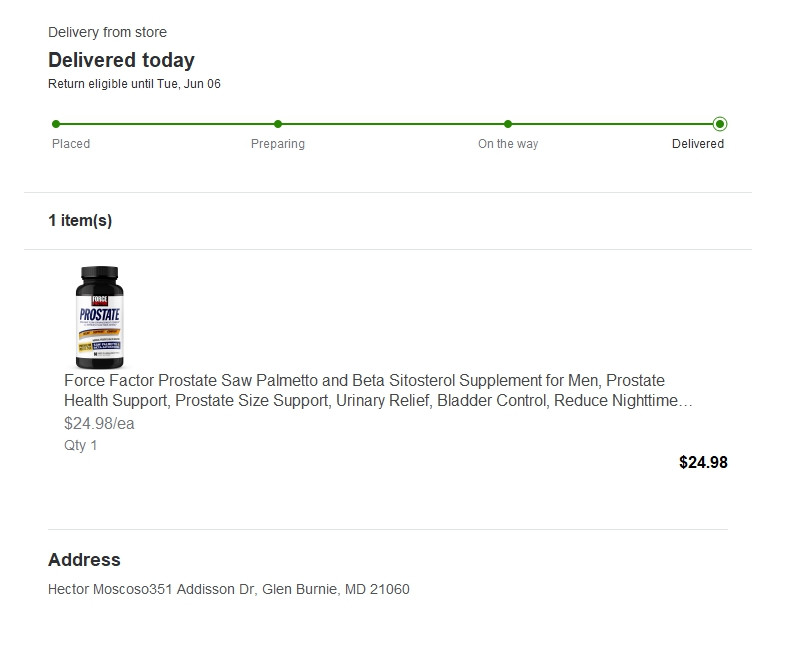
Task: Click the Placed status label
Action: [x=71, y=144]
